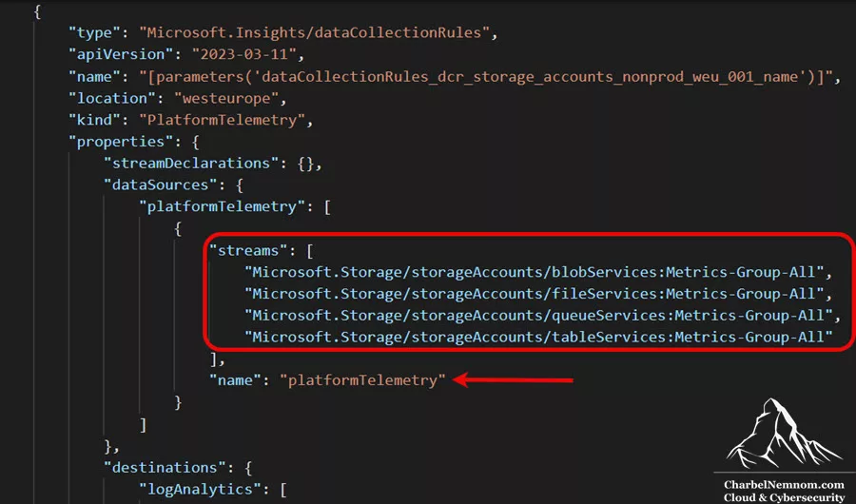
Task: Click the "type" key in the JSON
Action: click(x=94, y=32)
